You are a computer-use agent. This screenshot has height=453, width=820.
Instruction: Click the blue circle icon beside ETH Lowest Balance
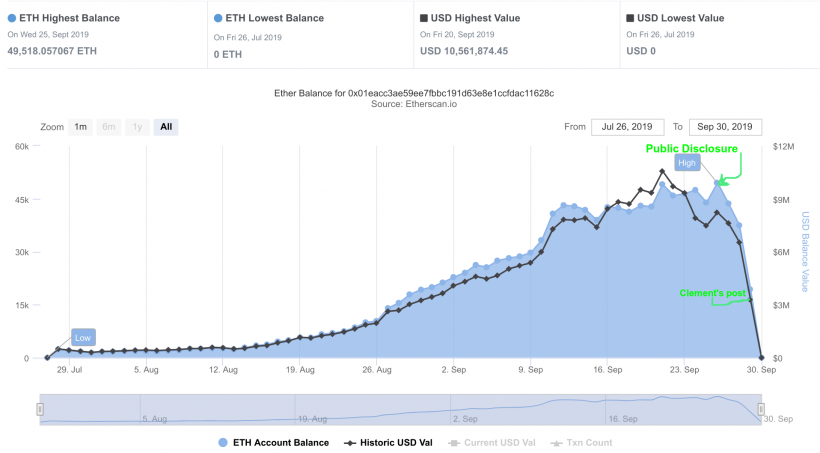coord(219,18)
